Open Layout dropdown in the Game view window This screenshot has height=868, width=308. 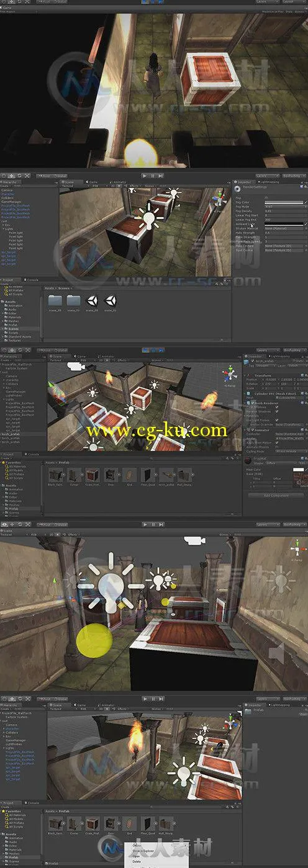293,2
